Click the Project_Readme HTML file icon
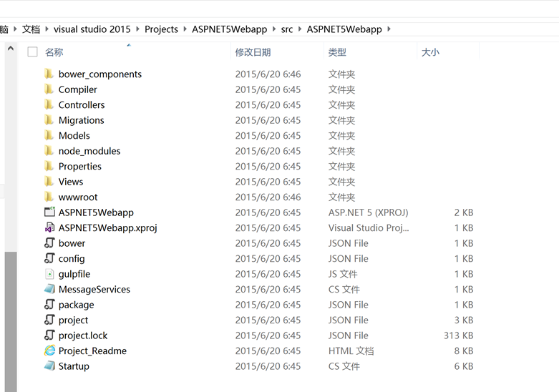Viewport: 559px width, 392px height. (x=49, y=351)
